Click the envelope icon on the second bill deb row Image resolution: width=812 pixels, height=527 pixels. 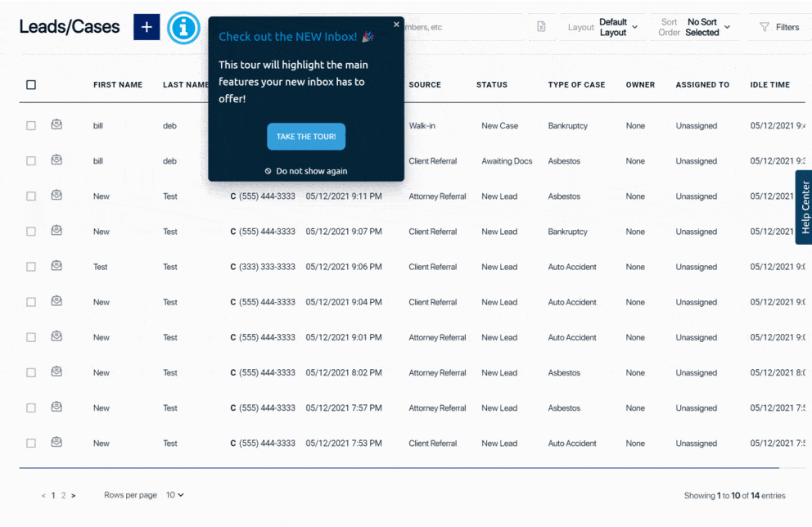coord(56,160)
